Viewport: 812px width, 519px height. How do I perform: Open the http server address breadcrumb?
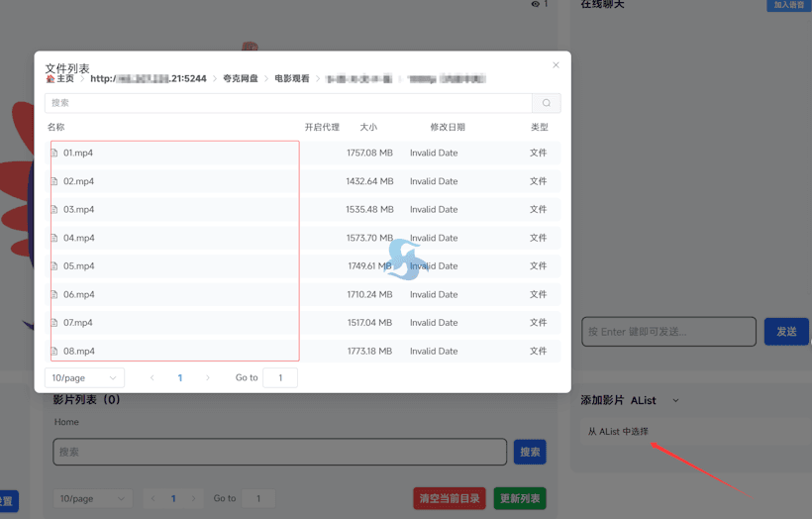point(149,78)
